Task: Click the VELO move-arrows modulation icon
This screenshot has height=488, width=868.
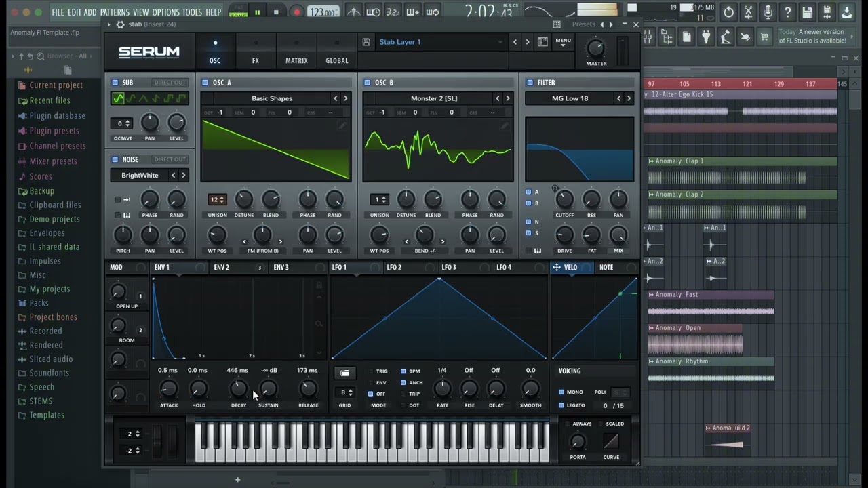Action: tap(557, 267)
